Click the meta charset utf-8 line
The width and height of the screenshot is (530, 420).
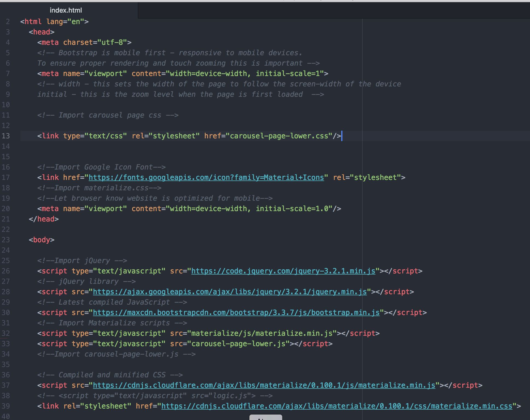[x=84, y=43]
